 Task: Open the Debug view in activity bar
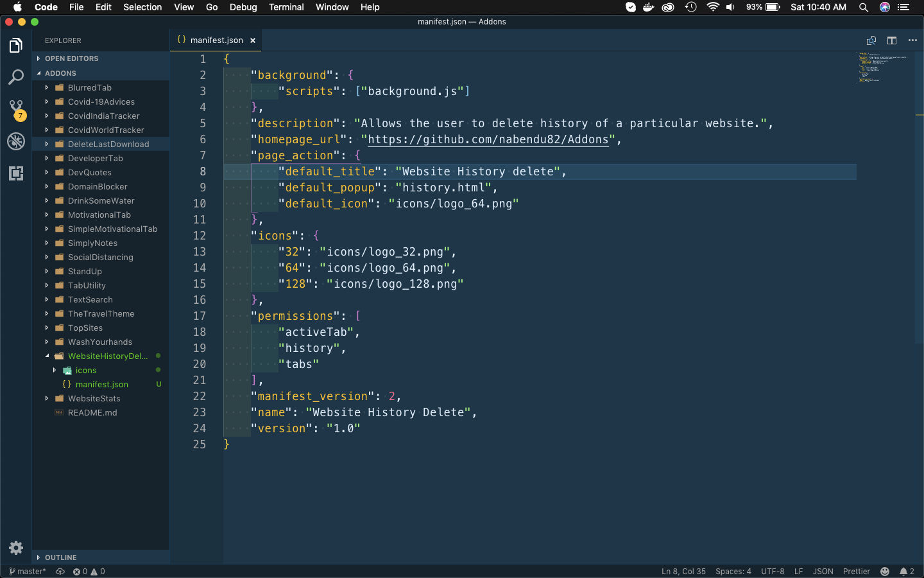tap(16, 141)
